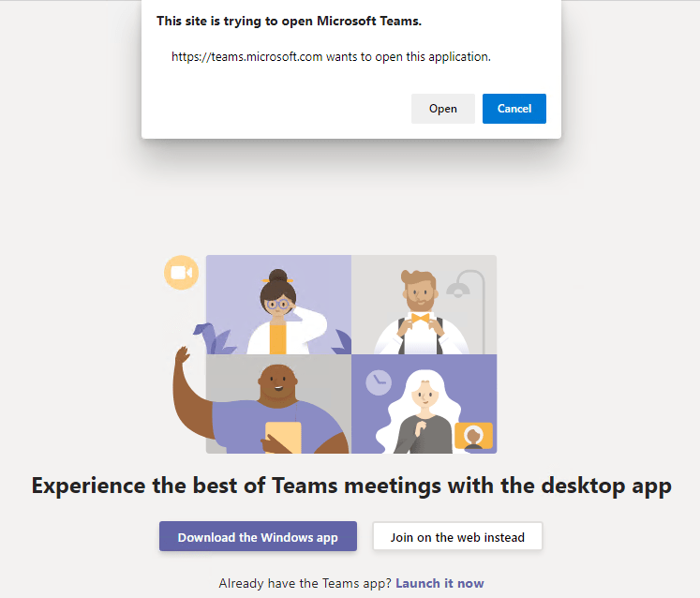
Task: Select the bearded man video tile
Action: click(424, 305)
